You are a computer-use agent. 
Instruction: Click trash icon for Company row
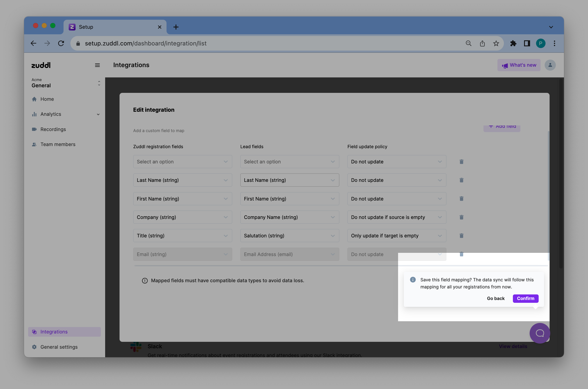[461, 217]
